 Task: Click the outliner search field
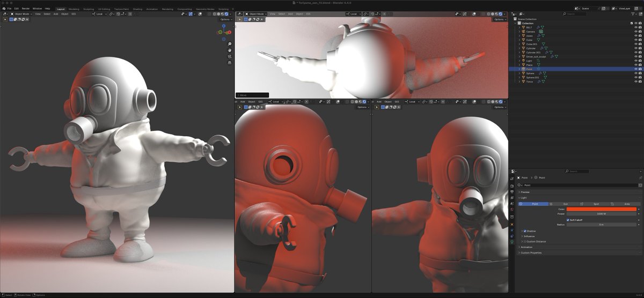(574, 13)
